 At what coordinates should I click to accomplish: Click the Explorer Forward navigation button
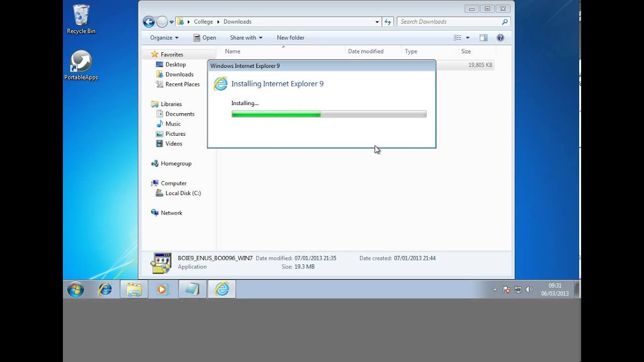pos(162,22)
